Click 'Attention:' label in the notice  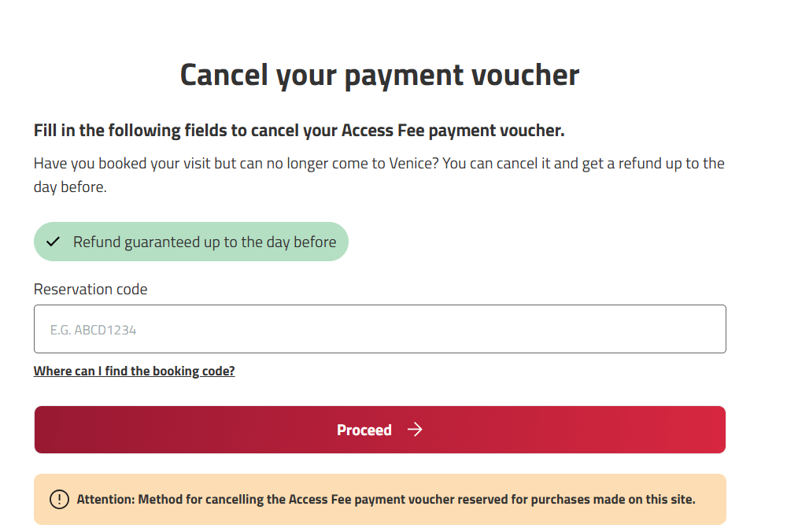pyautogui.click(x=105, y=499)
